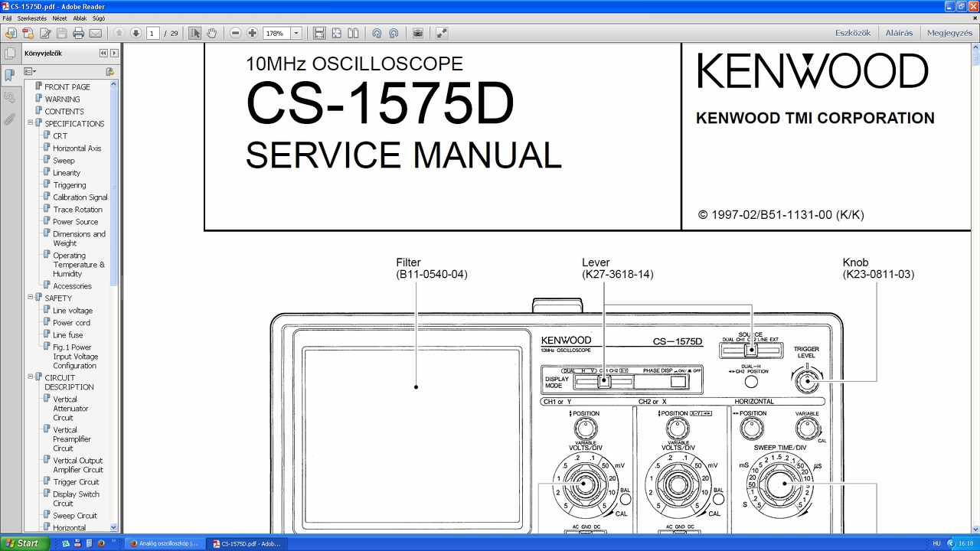Click the new bookmark icon in Bookmarks panel

pyautogui.click(x=110, y=71)
